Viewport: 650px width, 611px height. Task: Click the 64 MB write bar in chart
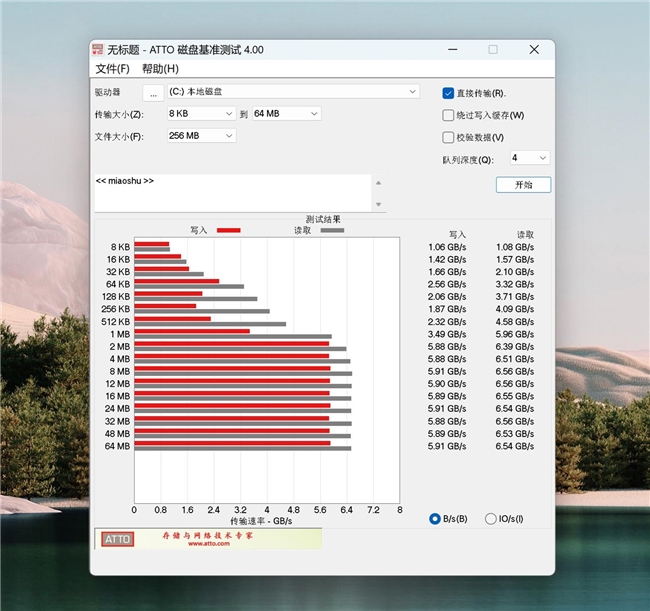232,443
